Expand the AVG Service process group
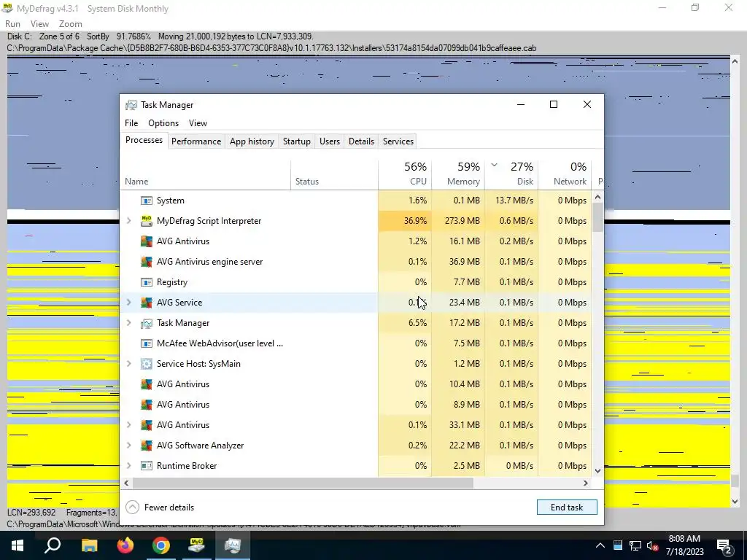Screen dimensions: 747x560 [128, 303]
